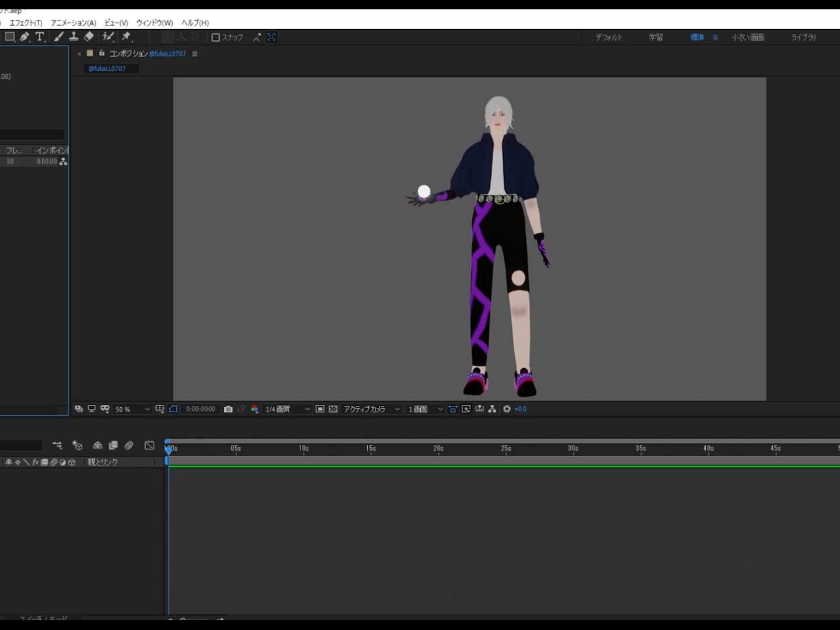The height and width of the screenshot is (630, 840).
Task: Click the timeline button in the viewer footer
Action: tap(479, 409)
